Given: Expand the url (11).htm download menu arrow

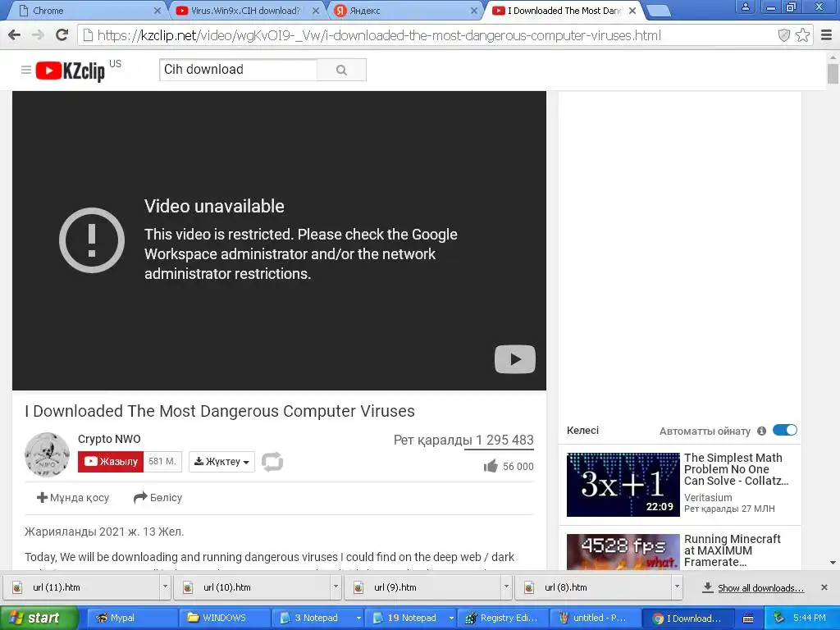Looking at the screenshot, I should point(165,587).
